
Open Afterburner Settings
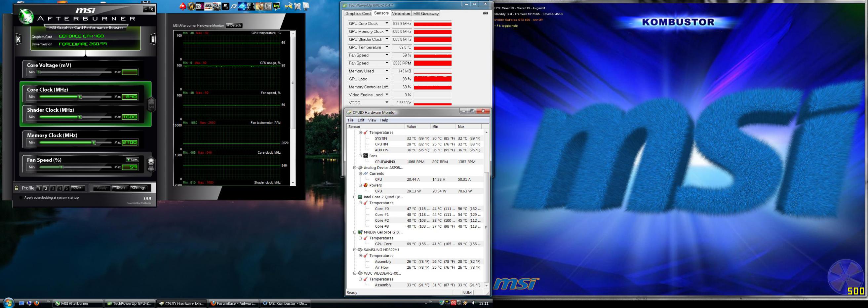[139, 188]
